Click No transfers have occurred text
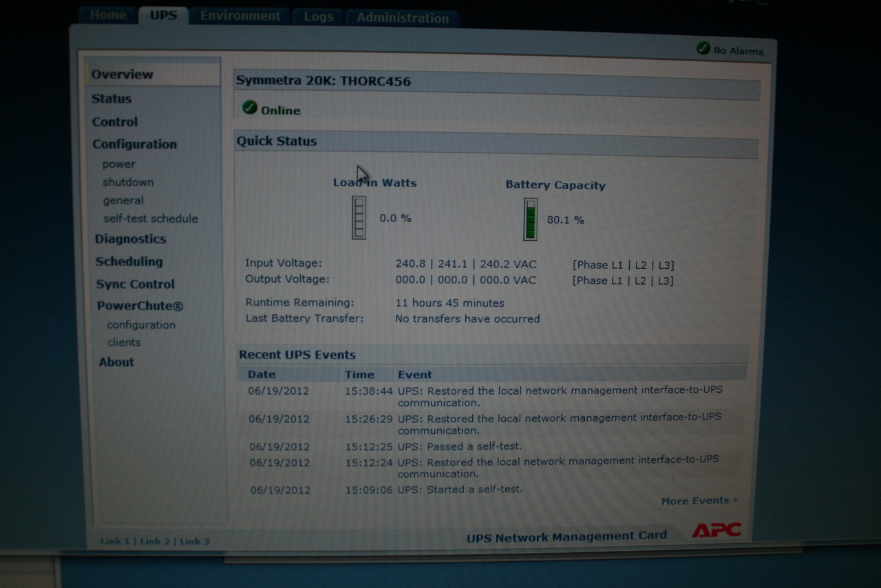 pyautogui.click(x=467, y=318)
